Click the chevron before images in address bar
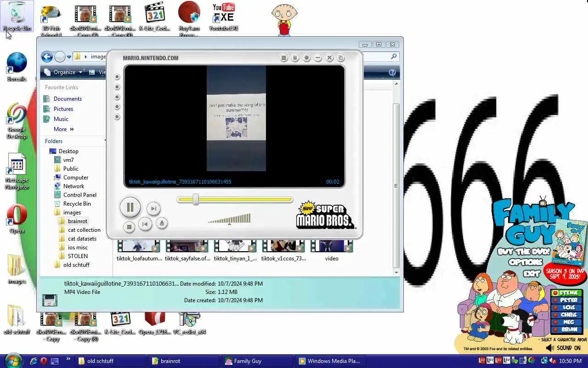This screenshot has height=368, width=588. (x=85, y=57)
